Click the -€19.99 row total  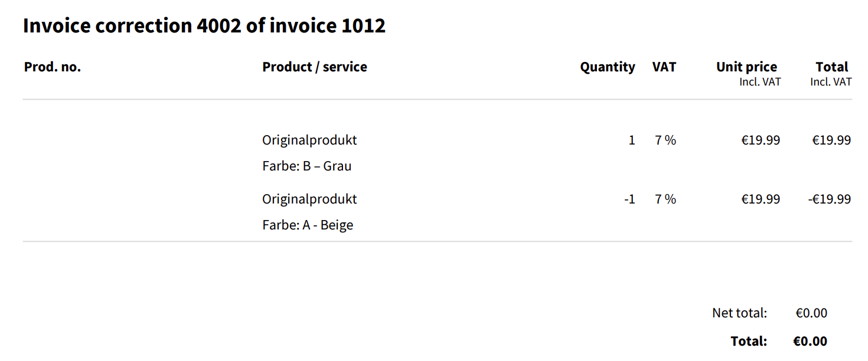pos(829,199)
